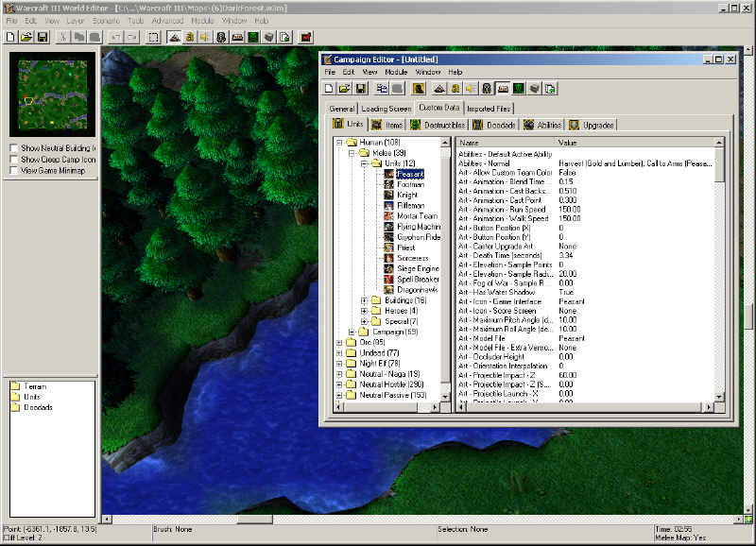Open Object Editor from World Editor toolbar
The height and width of the screenshot is (546, 756).
pos(221,37)
